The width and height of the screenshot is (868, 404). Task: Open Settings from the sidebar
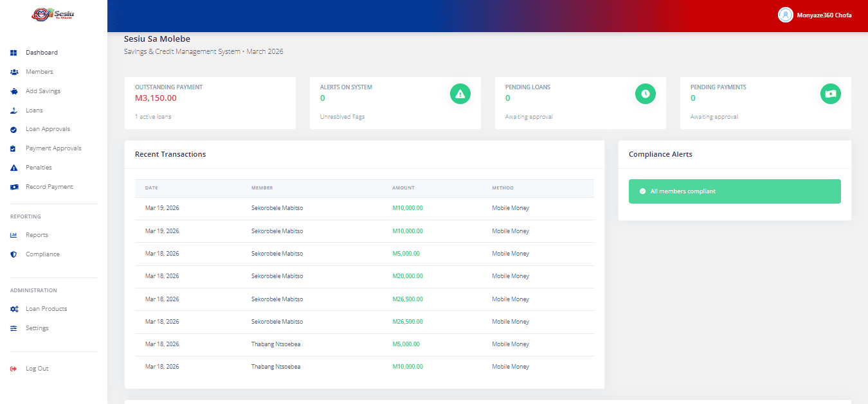click(37, 328)
